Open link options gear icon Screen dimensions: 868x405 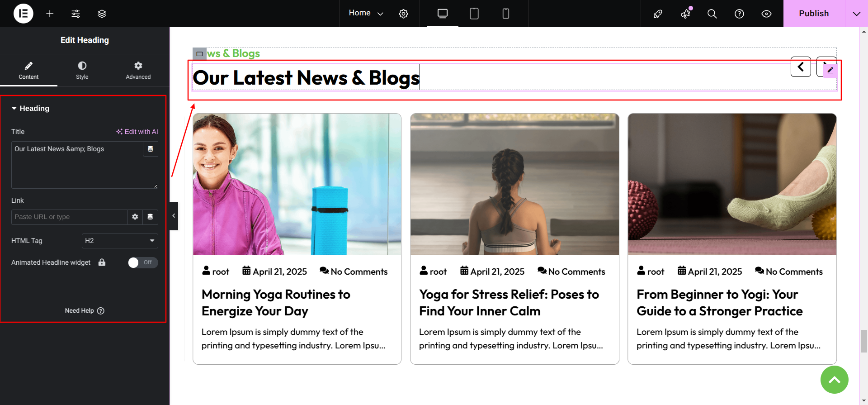[x=135, y=217]
